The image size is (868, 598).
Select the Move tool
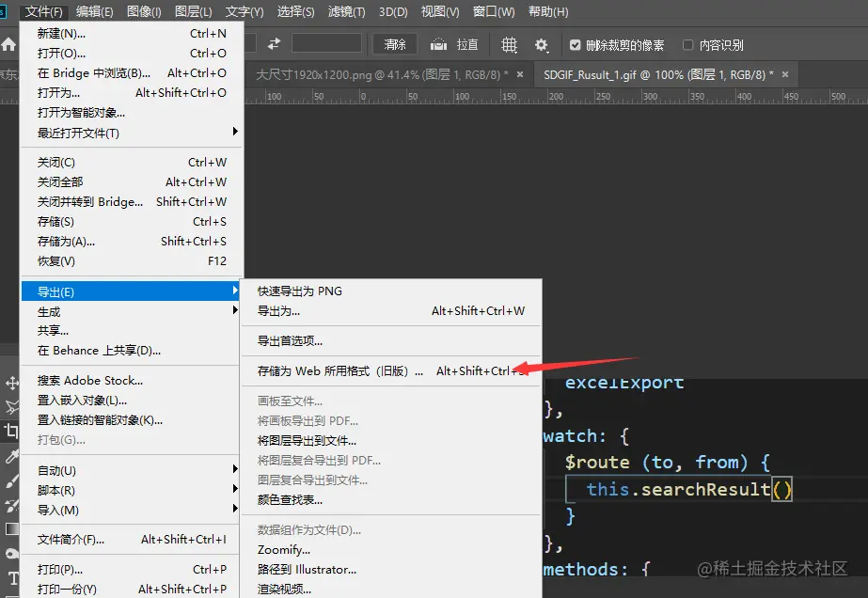pyautogui.click(x=11, y=383)
